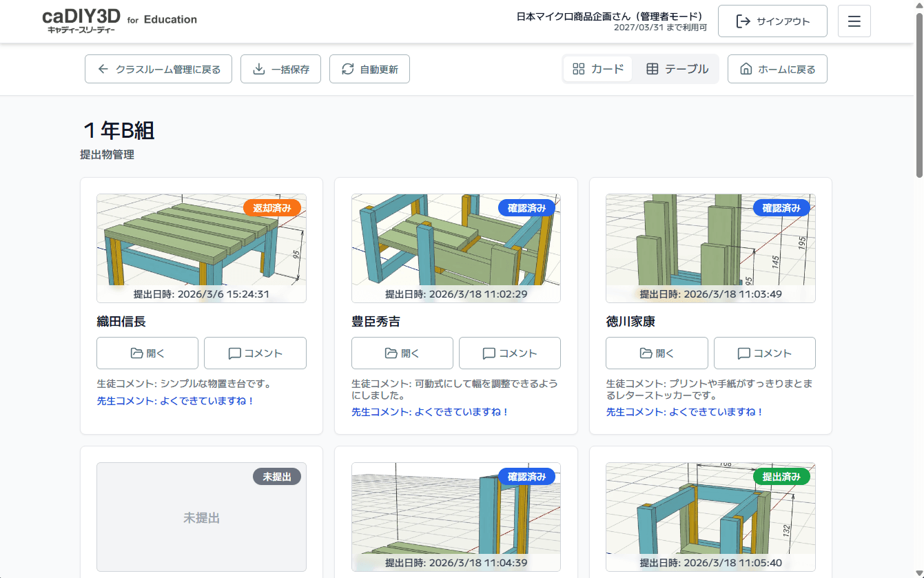Click the return to home button

(x=777, y=69)
